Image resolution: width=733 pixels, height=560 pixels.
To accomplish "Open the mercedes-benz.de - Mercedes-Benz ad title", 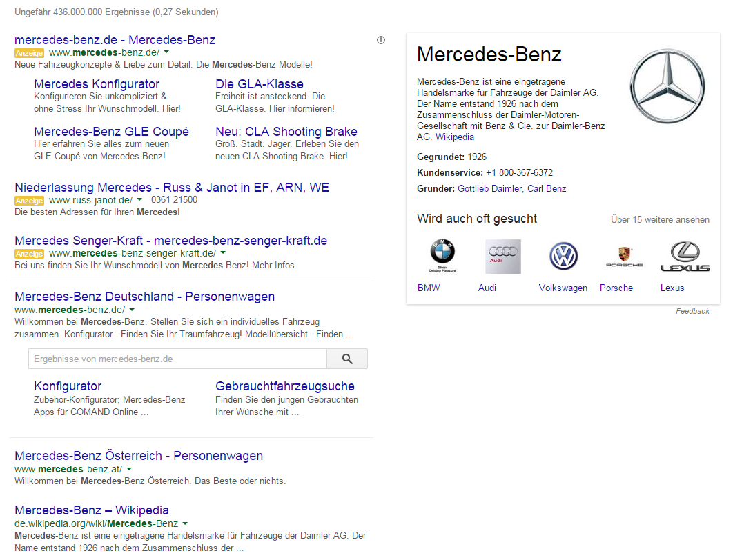I will (x=115, y=40).
